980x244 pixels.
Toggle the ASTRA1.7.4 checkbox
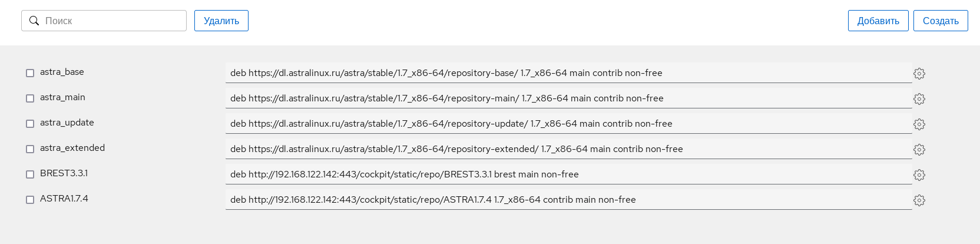tap(30, 200)
